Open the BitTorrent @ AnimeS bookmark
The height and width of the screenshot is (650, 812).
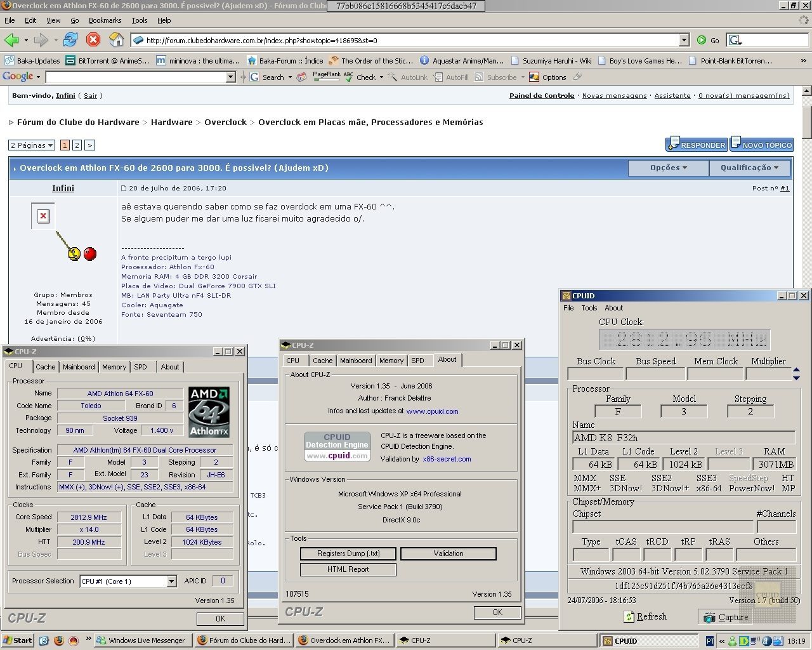107,61
